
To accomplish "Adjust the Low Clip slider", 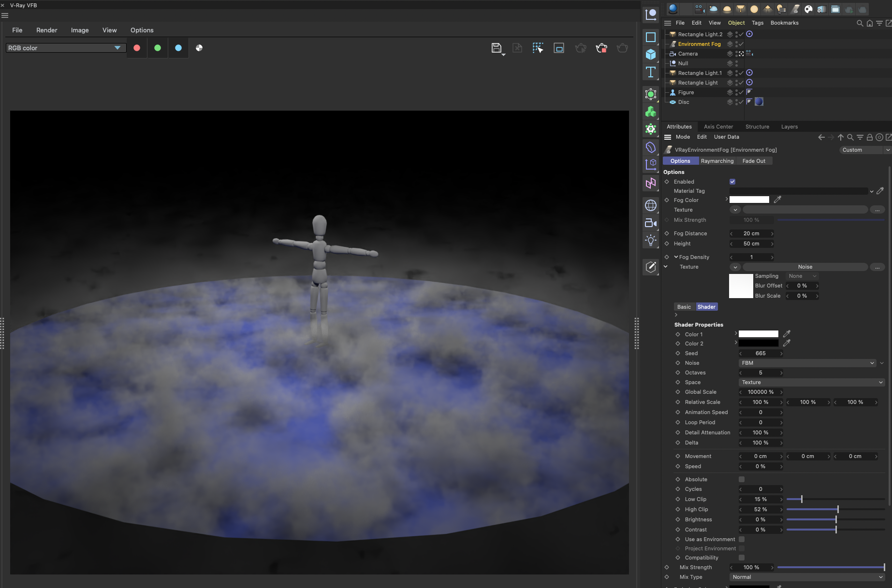I will tap(835, 499).
